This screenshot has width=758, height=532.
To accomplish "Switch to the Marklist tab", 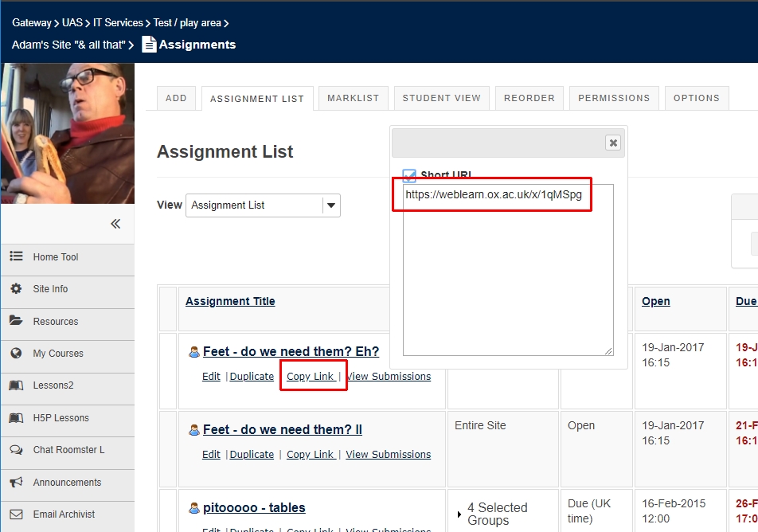I will [x=354, y=98].
